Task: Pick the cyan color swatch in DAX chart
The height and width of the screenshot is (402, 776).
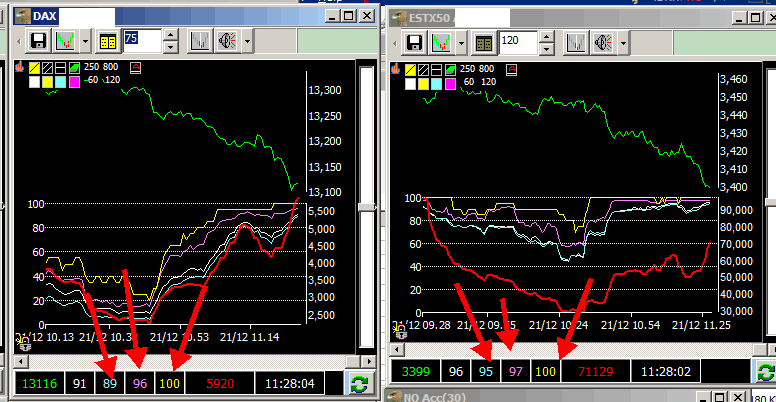Action: pyautogui.click(x=60, y=82)
